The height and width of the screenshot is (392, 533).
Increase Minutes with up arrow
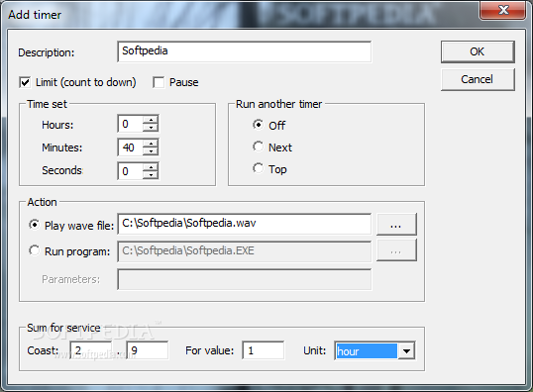pyautogui.click(x=151, y=143)
